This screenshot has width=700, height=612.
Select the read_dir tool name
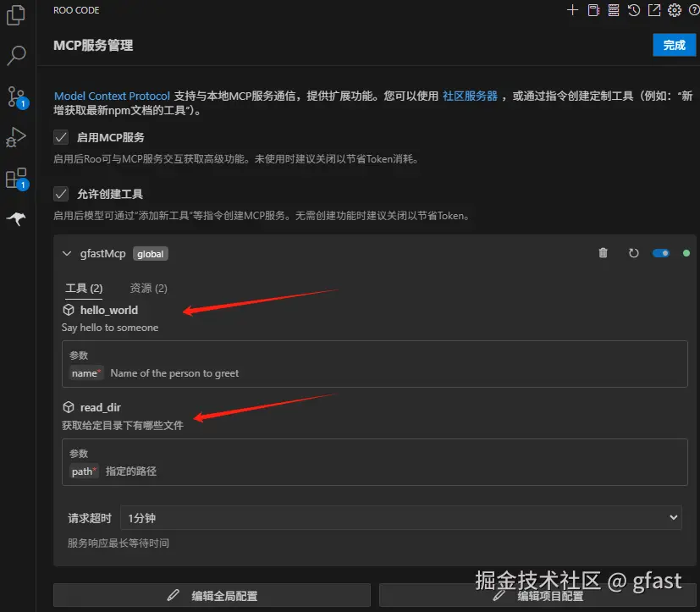pyautogui.click(x=101, y=407)
